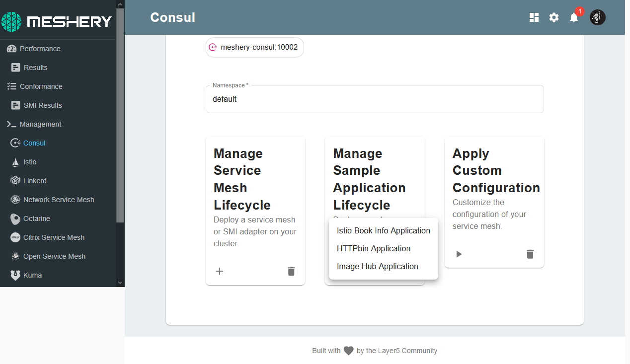This screenshot has width=630, height=364.
Task: Click trash icon in Apply Custom Configuration card
Action: pos(530,254)
